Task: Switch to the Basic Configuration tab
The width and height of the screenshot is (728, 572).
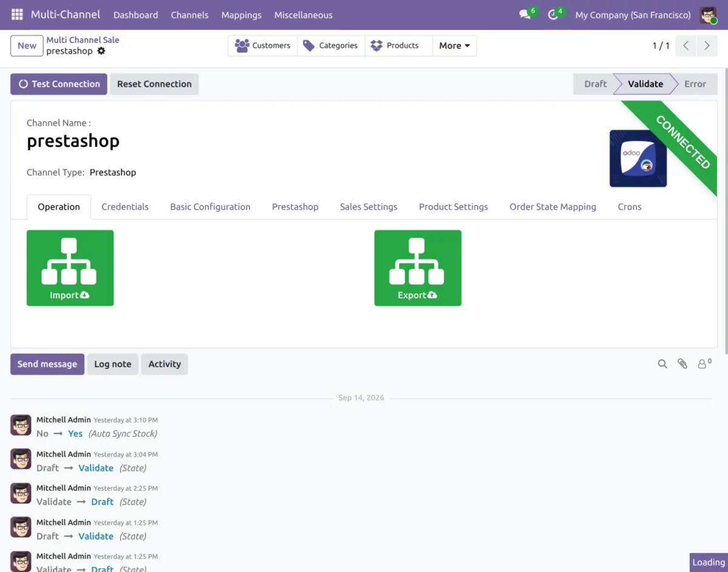Action: [x=210, y=207]
